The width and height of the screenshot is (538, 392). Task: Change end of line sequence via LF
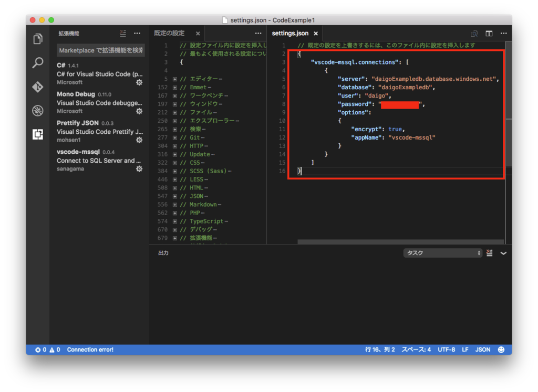tap(465, 349)
